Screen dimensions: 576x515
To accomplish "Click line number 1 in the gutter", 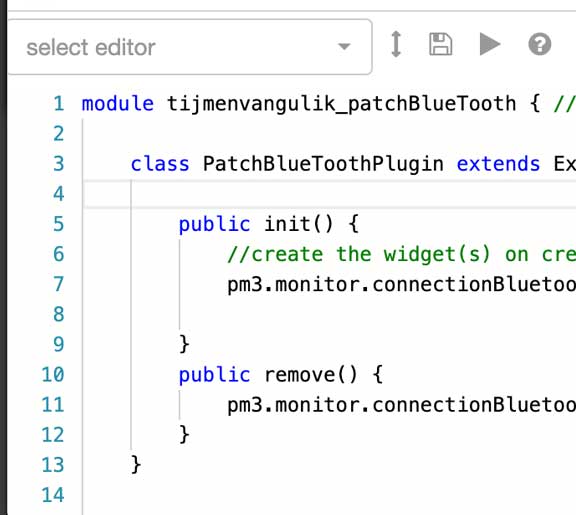I will [59, 104].
